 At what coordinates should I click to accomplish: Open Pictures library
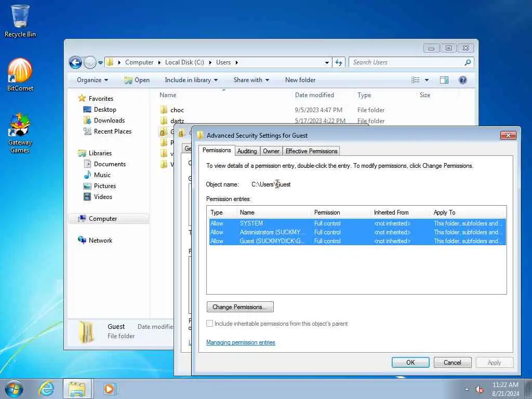point(104,186)
